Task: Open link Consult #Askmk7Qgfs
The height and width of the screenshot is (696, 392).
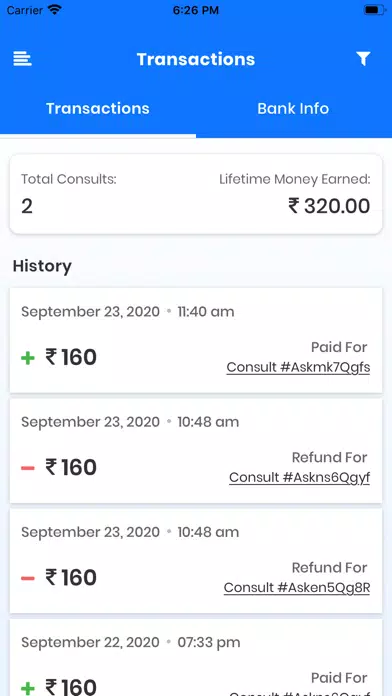Action: pyautogui.click(x=298, y=368)
